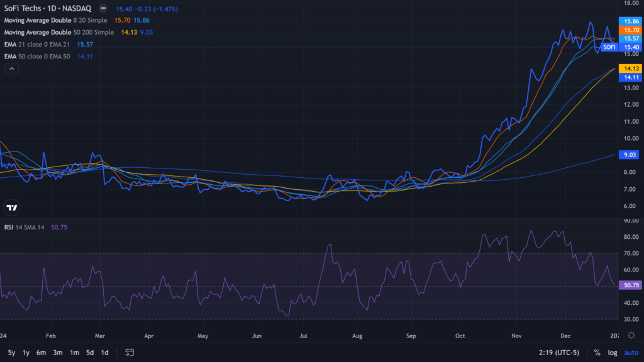Toggle auto scale for price axis

pyautogui.click(x=631, y=353)
